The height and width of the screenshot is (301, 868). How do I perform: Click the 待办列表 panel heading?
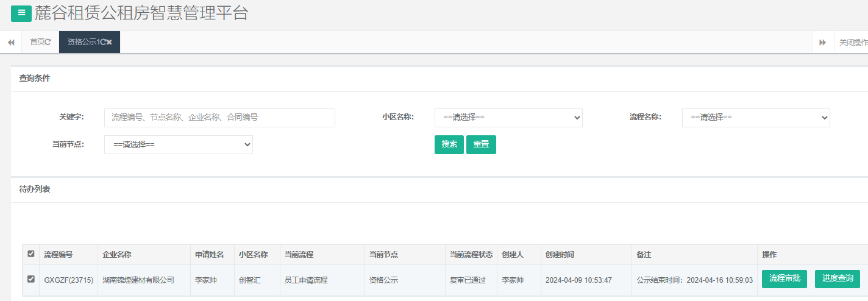[35, 189]
